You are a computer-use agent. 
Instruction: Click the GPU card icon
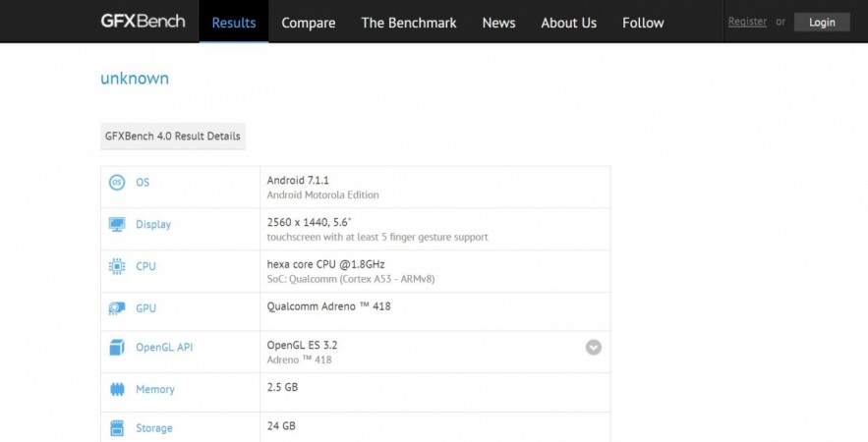(x=117, y=308)
